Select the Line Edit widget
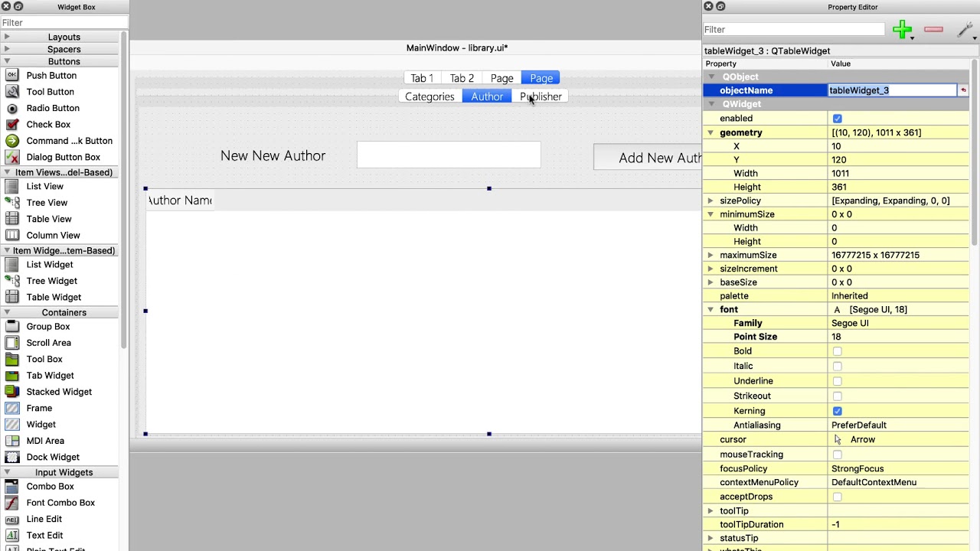980x551 pixels. [x=44, y=519]
